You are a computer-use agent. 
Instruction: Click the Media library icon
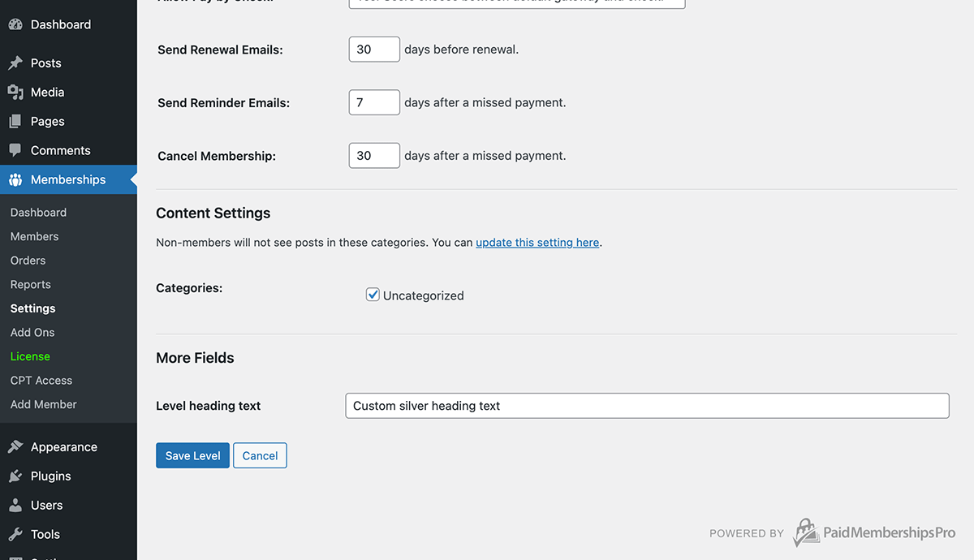tap(15, 93)
